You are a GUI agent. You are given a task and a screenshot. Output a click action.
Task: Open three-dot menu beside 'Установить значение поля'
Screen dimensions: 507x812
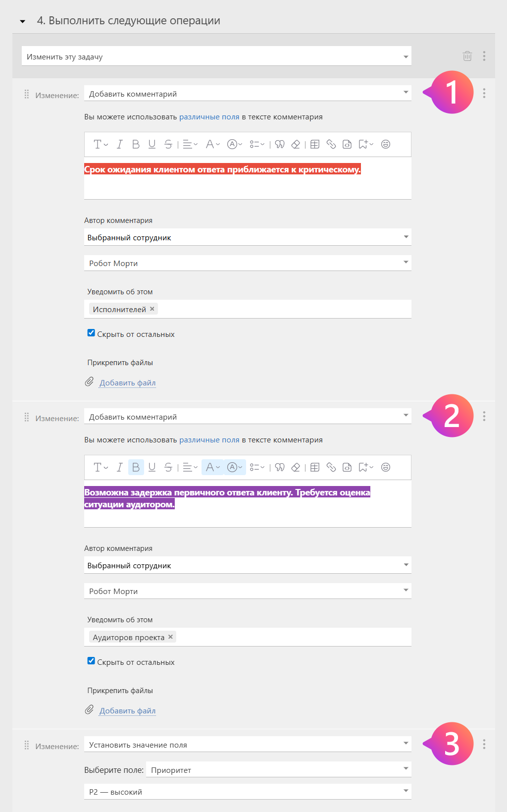pyautogui.click(x=484, y=744)
